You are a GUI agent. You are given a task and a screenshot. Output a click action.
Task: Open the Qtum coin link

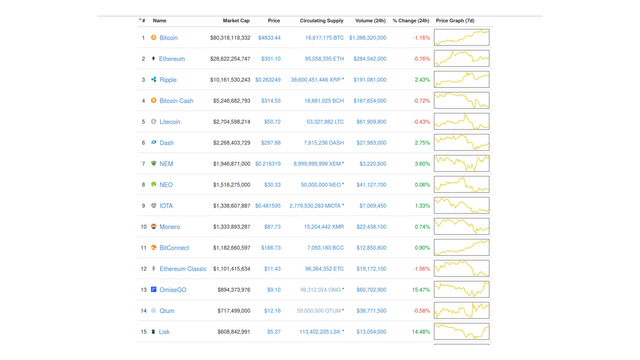167,311
